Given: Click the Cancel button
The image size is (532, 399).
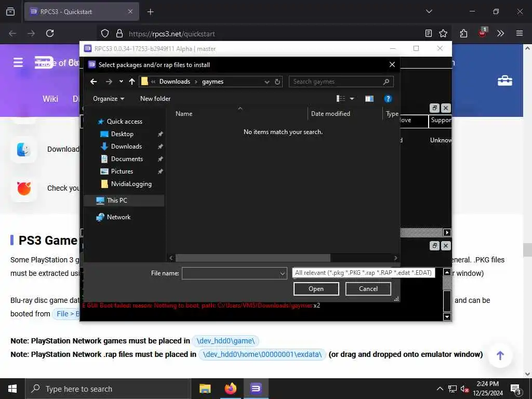Looking at the screenshot, I should click(368, 289).
